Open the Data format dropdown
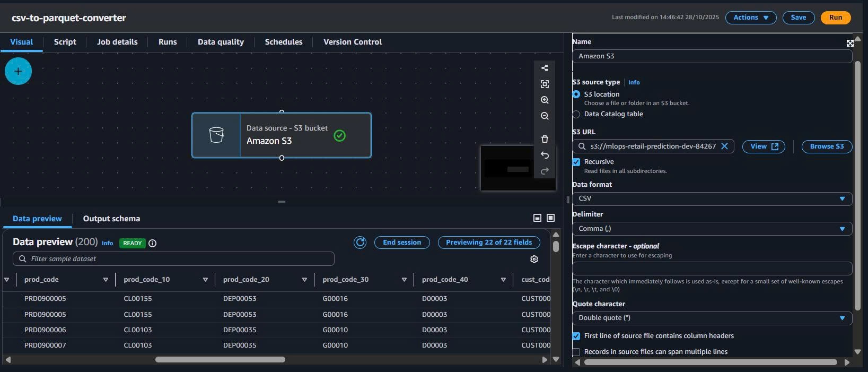The width and height of the screenshot is (868, 372). pos(712,198)
